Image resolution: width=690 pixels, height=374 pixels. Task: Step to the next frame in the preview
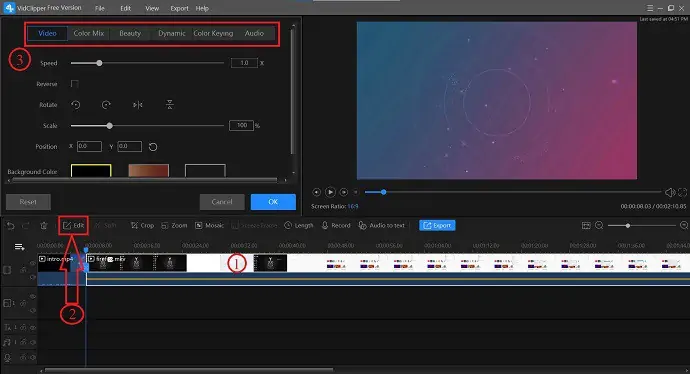coord(344,192)
